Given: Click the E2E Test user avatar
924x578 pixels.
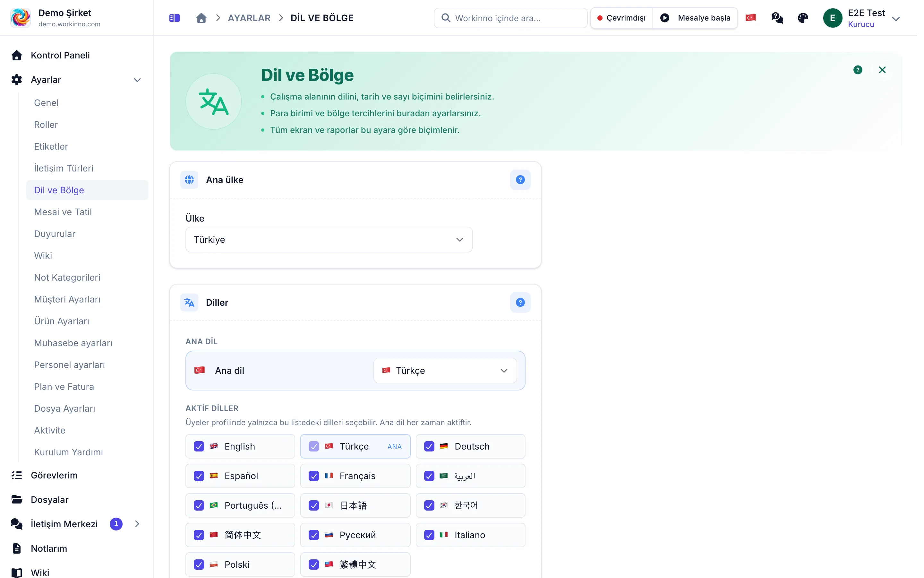Looking at the screenshot, I should click(x=832, y=18).
